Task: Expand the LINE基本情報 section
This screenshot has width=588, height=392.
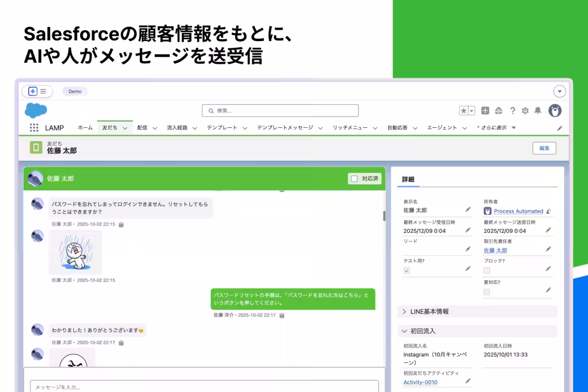Action: (x=405, y=311)
